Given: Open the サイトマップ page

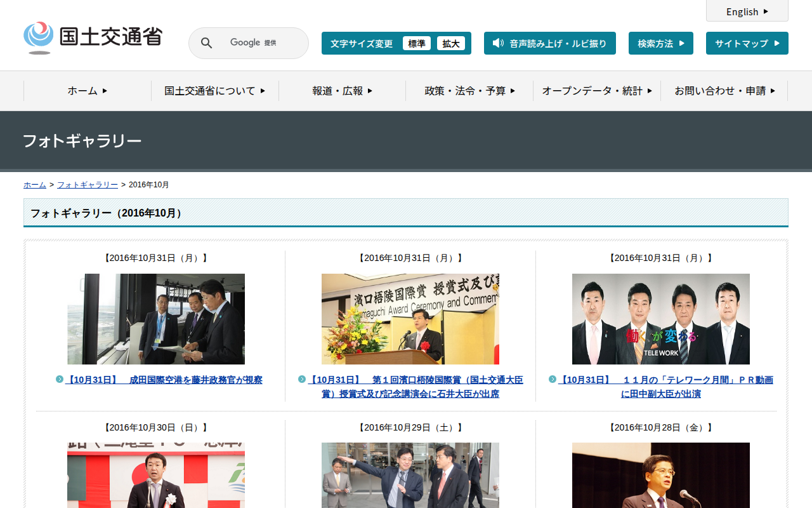Looking at the screenshot, I should (x=747, y=43).
